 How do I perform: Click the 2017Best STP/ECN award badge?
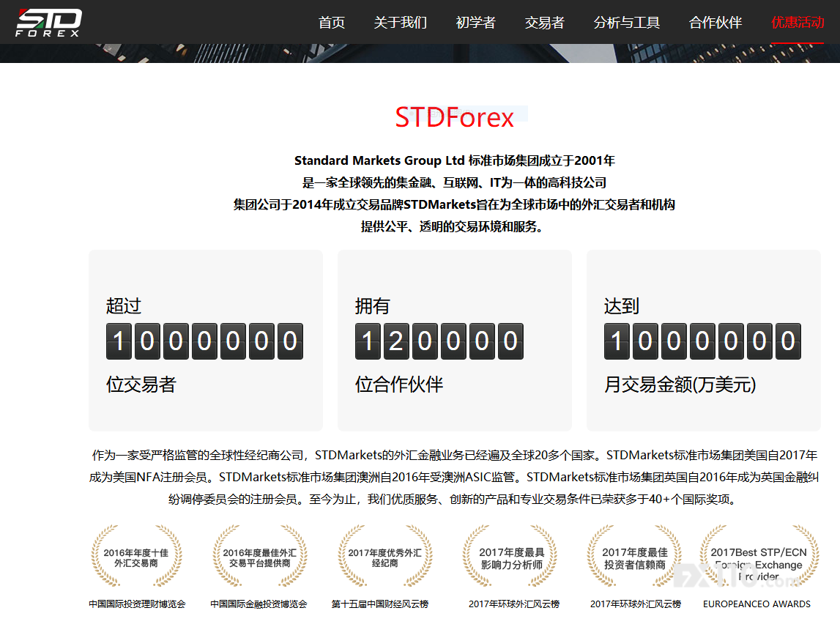pos(759,557)
